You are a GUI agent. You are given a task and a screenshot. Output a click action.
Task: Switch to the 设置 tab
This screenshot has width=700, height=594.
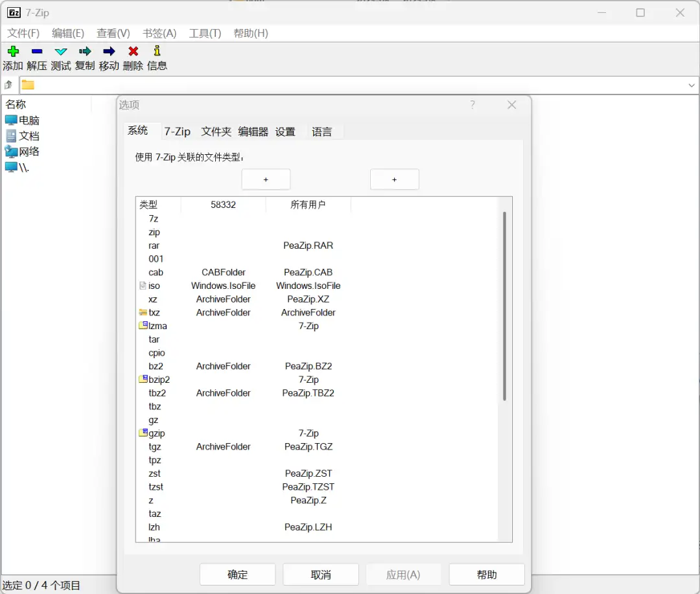285,131
